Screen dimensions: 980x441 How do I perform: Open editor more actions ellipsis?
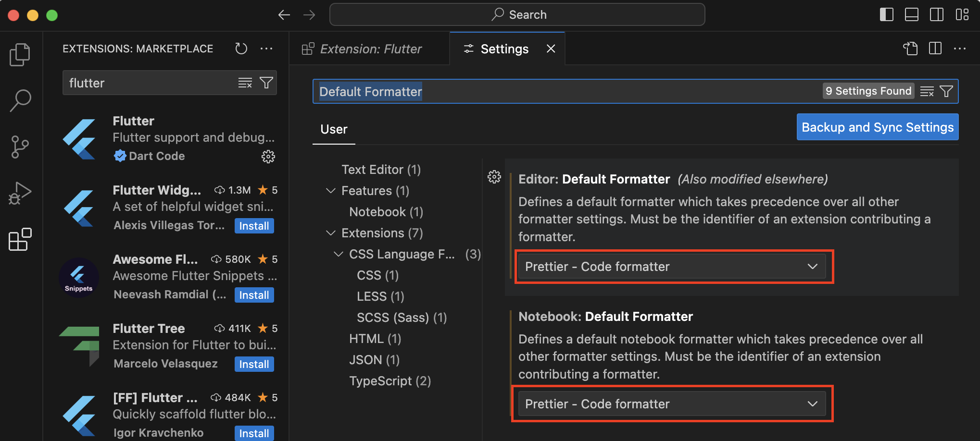[x=960, y=49]
